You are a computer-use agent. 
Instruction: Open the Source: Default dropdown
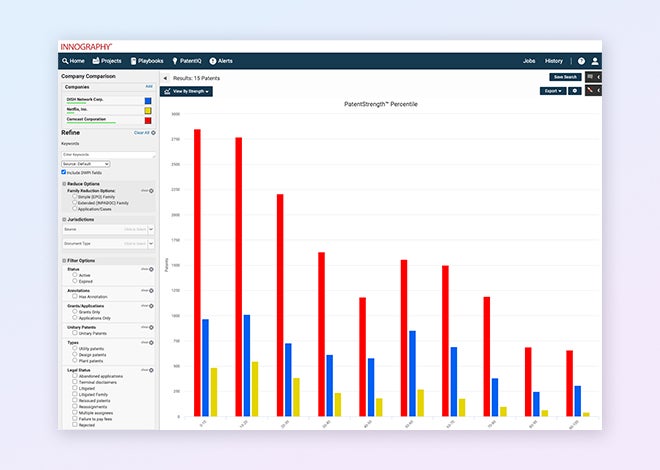[x=86, y=163]
